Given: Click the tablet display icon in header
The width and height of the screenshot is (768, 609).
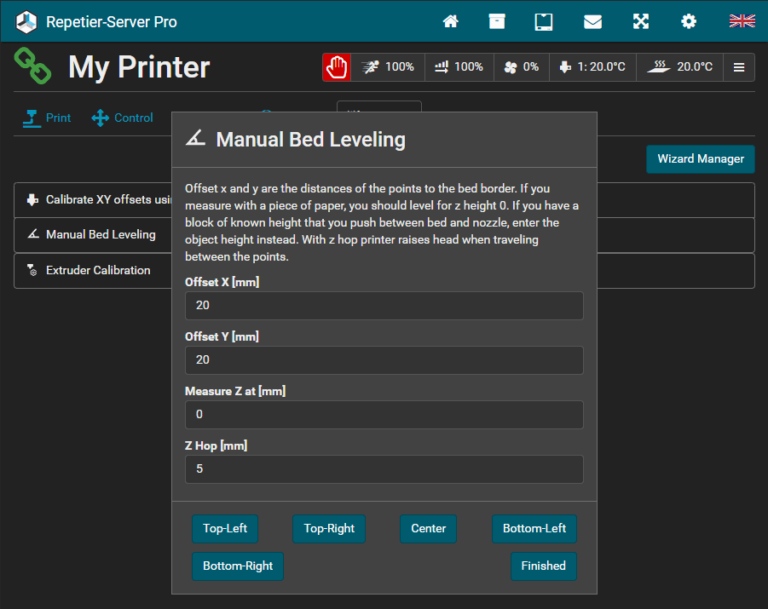Looking at the screenshot, I should click(x=544, y=21).
